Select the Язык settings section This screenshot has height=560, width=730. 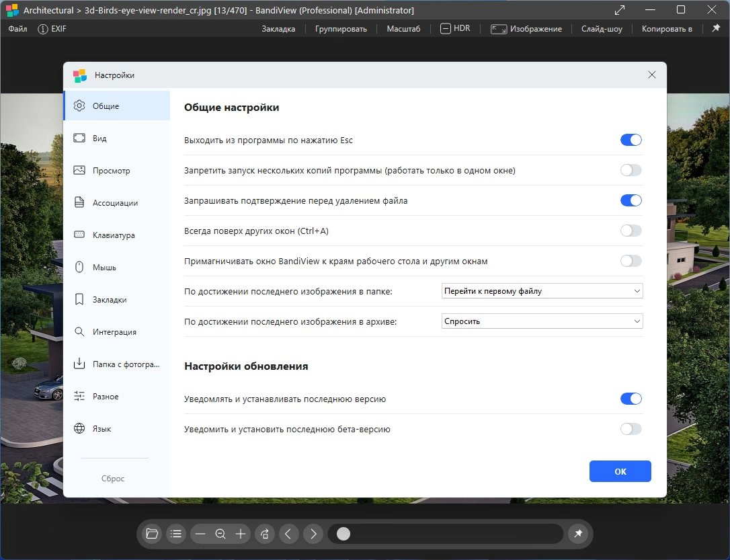102,429
